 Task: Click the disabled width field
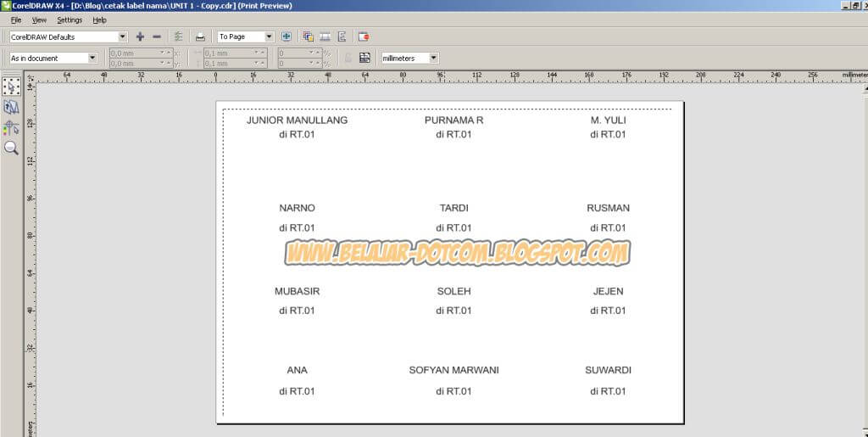[x=236, y=53]
